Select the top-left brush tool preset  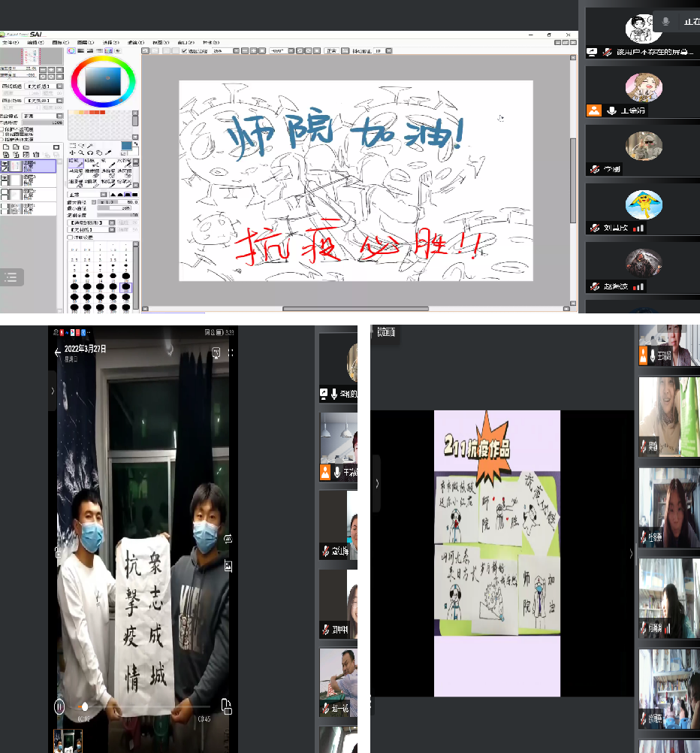click(x=75, y=163)
